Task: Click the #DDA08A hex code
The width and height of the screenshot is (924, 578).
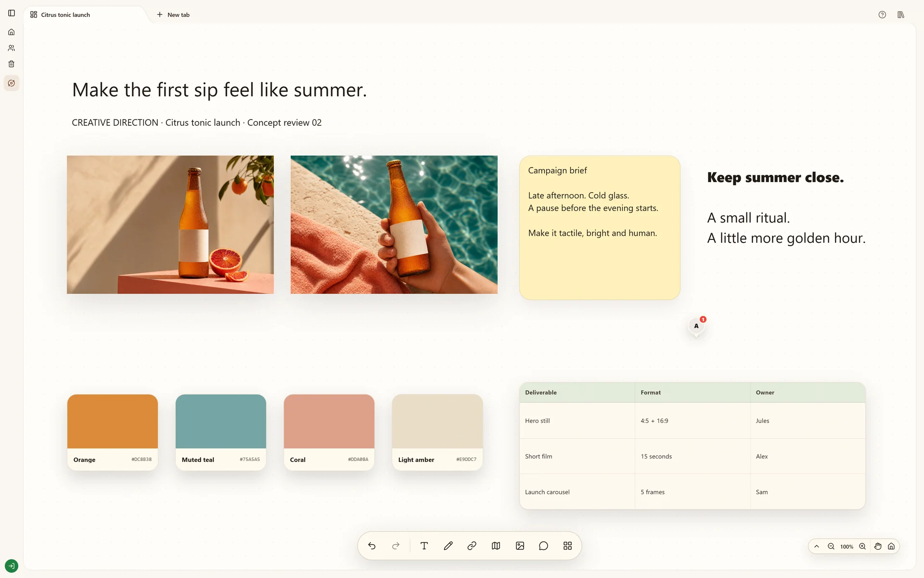Action: 358,460
